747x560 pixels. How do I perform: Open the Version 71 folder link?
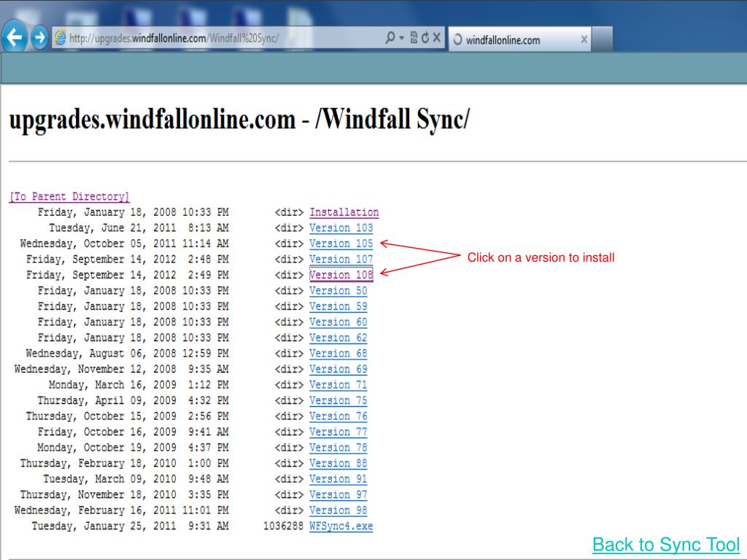point(338,385)
